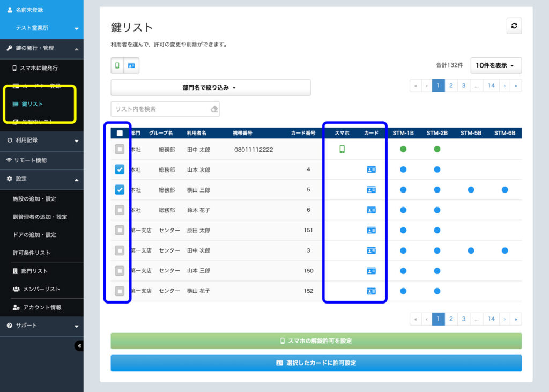The width and height of the screenshot is (549, 392).
Task: Select the card filter icon
Action: pyautogui.click(x=131, y=65)
